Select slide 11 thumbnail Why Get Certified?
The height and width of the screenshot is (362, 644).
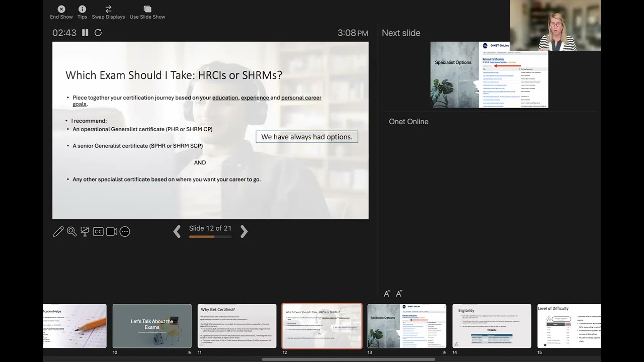[237, 326]
